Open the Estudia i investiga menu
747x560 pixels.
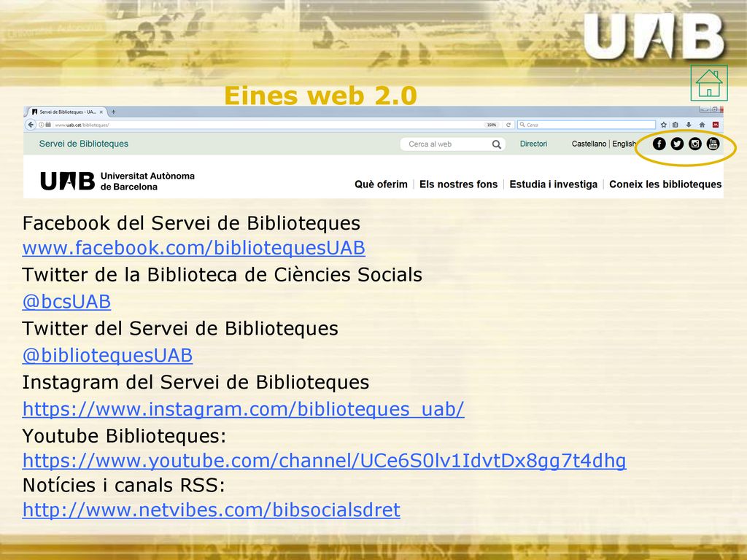553,184
